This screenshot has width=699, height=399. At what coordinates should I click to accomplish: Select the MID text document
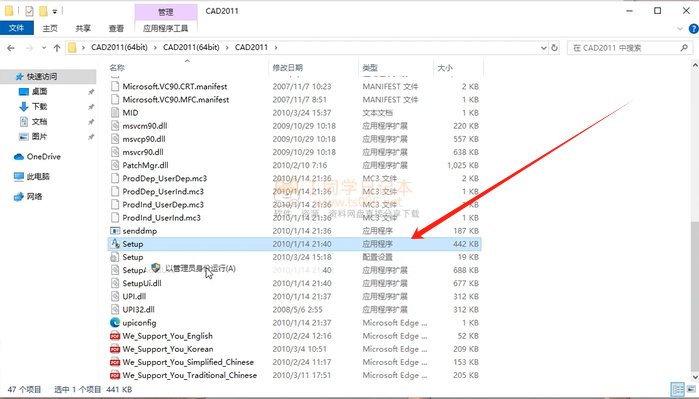[x=130, y=113]
